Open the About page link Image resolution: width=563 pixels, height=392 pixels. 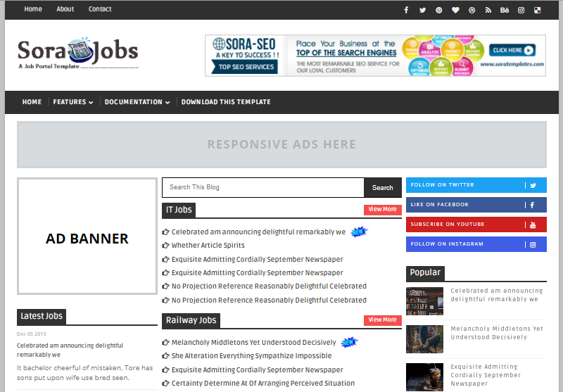pos(65,9)
